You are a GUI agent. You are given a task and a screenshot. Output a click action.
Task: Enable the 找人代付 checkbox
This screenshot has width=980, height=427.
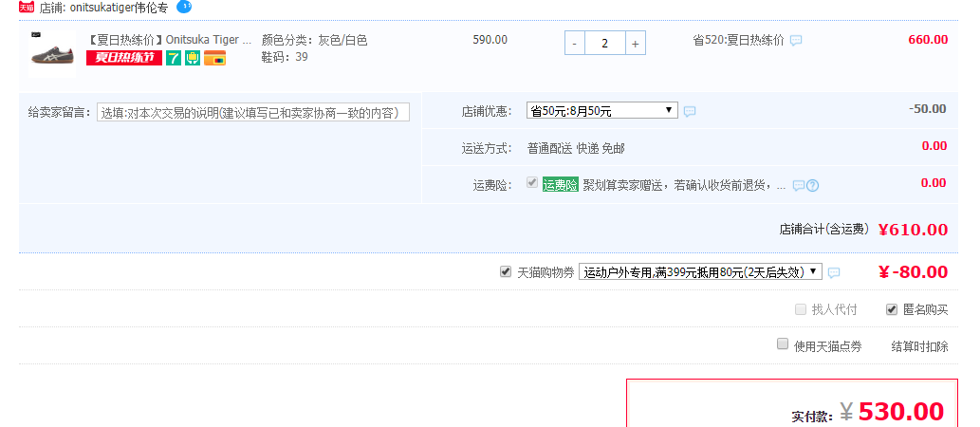(801, 308)
